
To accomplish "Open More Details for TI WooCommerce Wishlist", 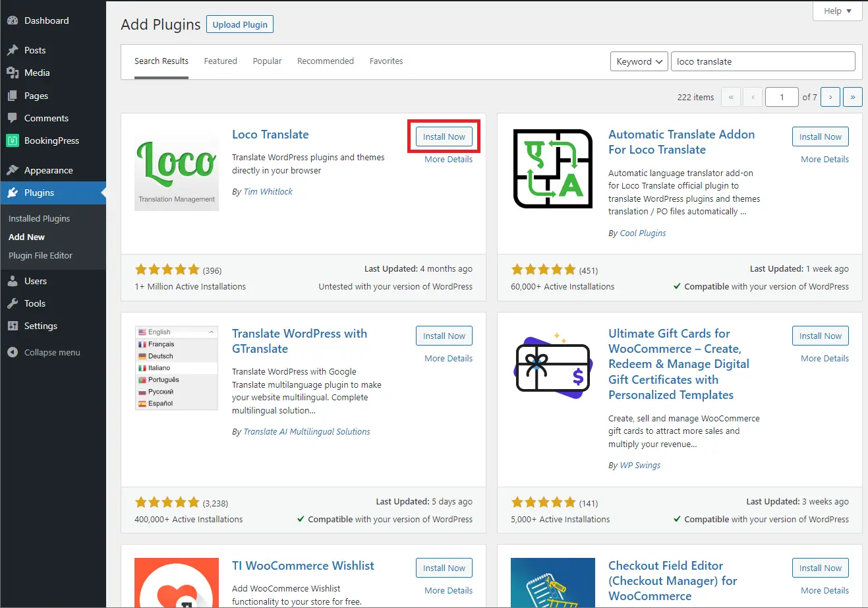I will 448,590.
